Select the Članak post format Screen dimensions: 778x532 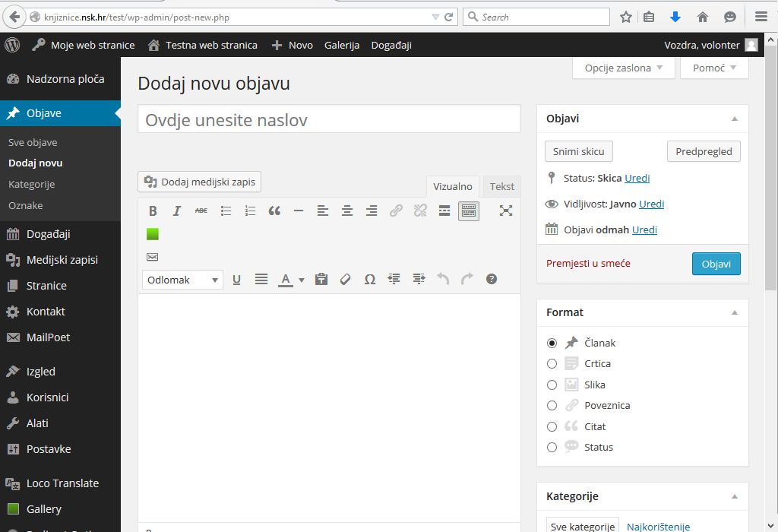point(552,343)
